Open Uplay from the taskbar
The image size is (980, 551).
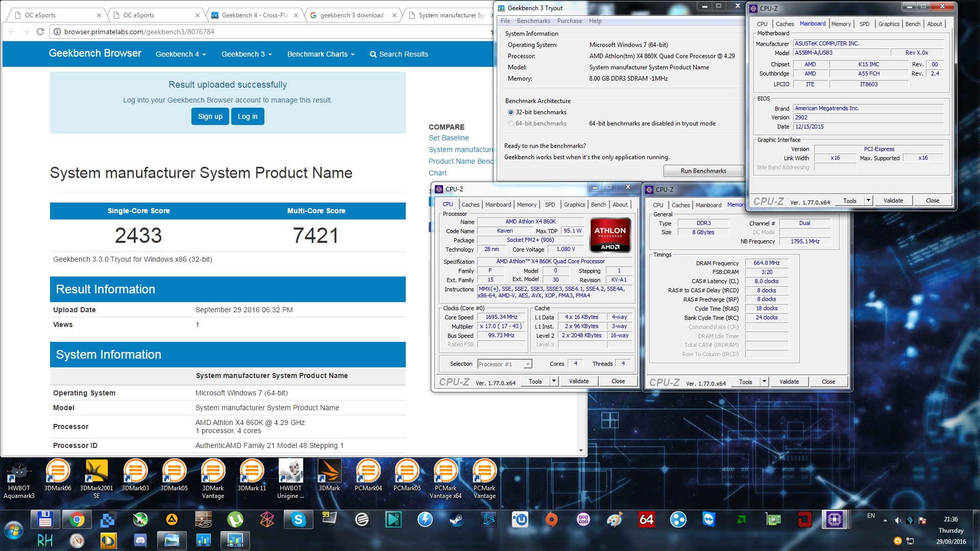pos(520,520)
